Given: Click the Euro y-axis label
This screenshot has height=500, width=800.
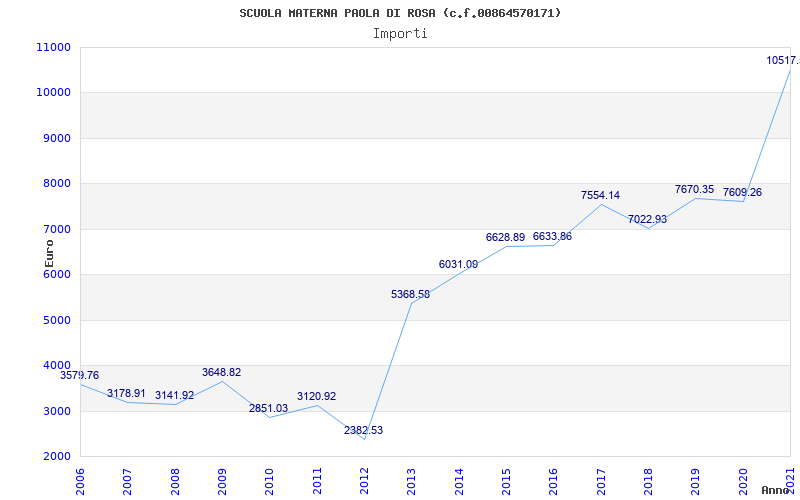Looking at the screenshot, I should (x=49, y=251).
